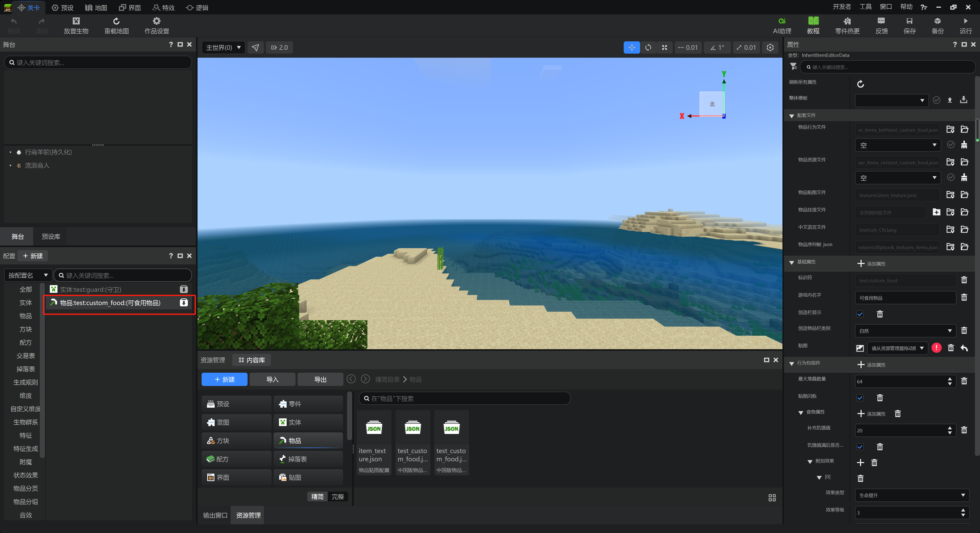The image size is (980, 533).
Task: Click download icon on custom_food config row
Action: pos(184,303)
